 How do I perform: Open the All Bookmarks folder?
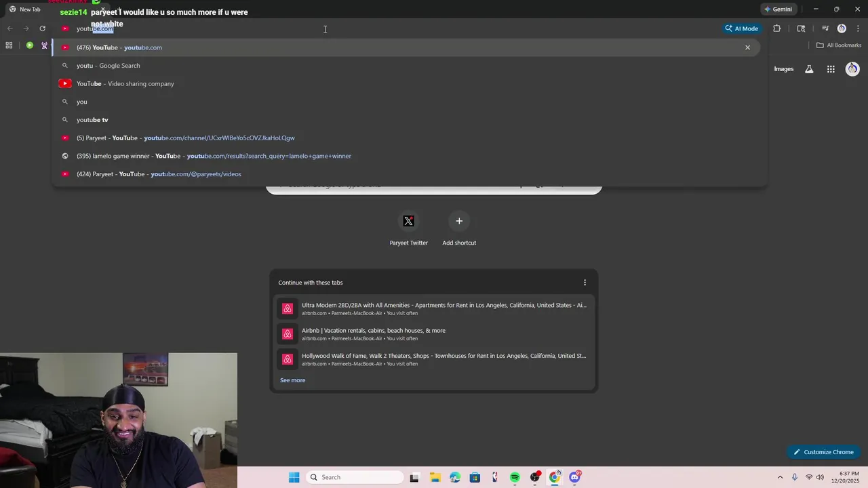(x=839, y=45)
